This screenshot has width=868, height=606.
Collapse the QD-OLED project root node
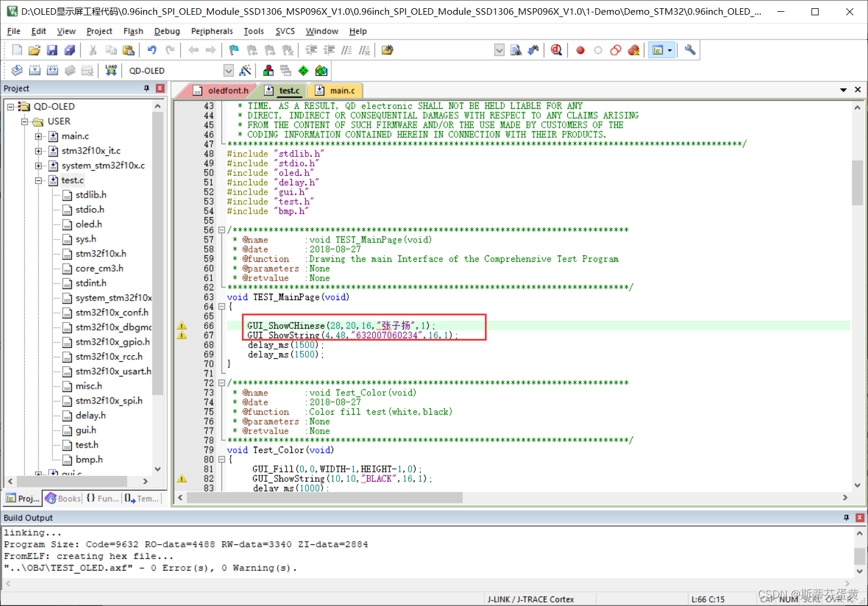click(11, 106)
